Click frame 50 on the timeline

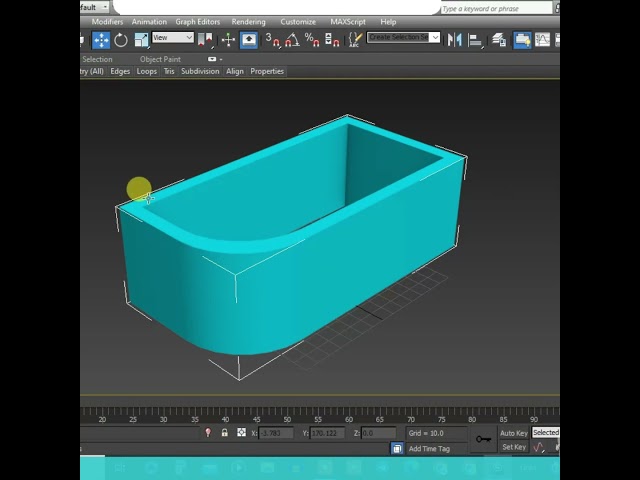click(287, 420)
